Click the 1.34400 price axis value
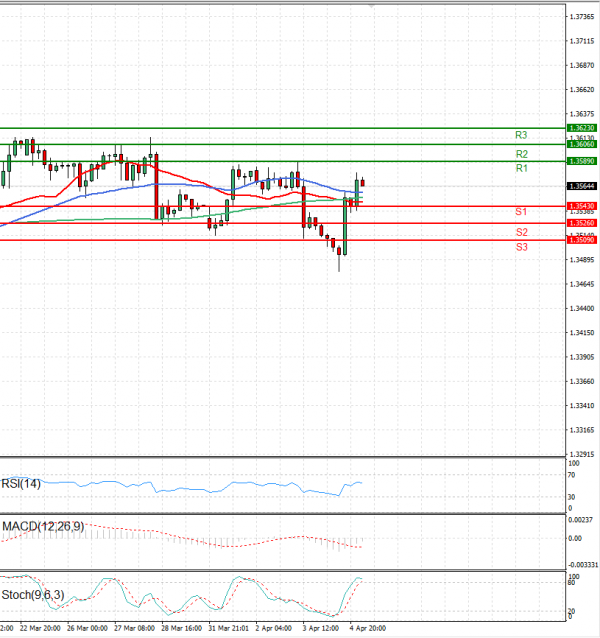The height and width of the screenshot is (638, 600). [x=582, y=309]
